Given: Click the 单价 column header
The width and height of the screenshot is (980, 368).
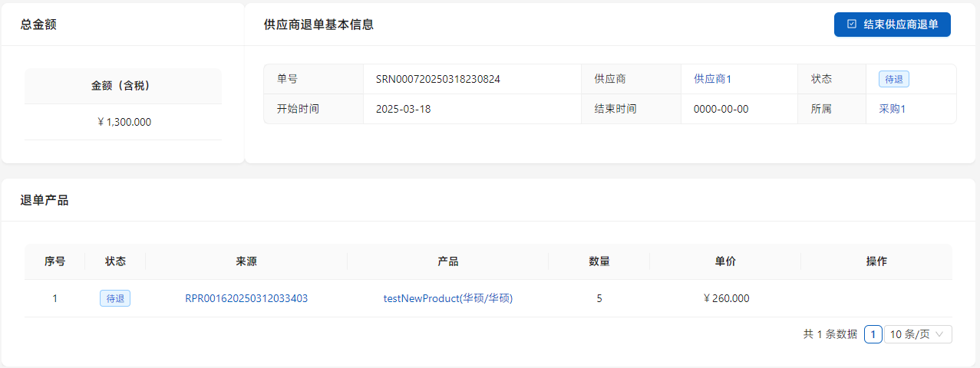Looking at the screenshot, I should point(725,261).
